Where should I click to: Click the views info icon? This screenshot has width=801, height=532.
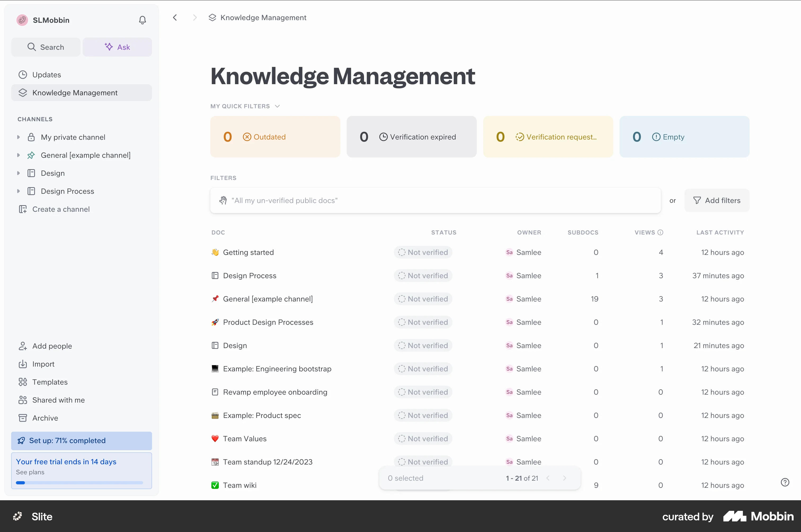[660, 232]
